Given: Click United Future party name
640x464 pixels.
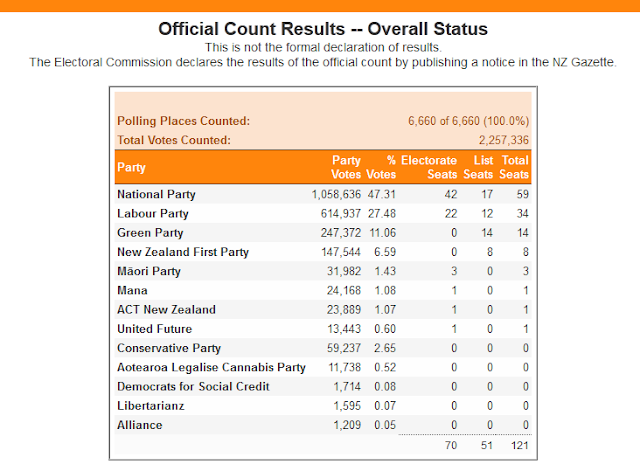Looking at the screenshot, I should pyautogui.click(x=154, y=329).
